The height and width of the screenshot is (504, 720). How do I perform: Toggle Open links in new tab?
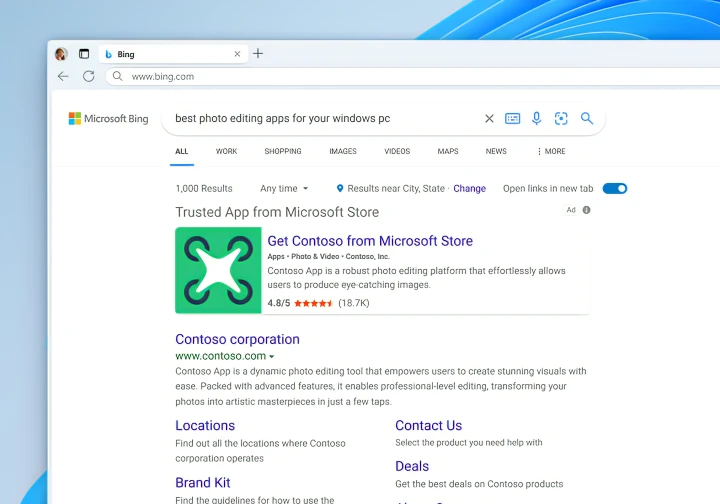tap(615, 189)
